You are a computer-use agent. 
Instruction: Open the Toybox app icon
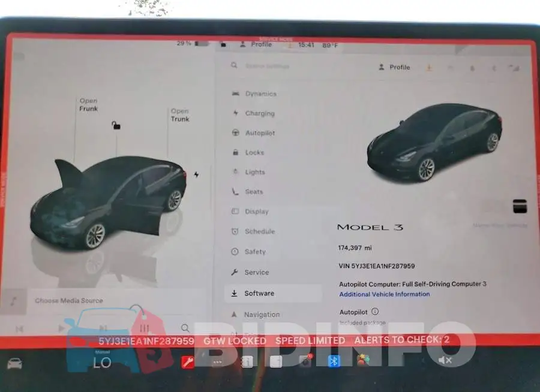363,360
